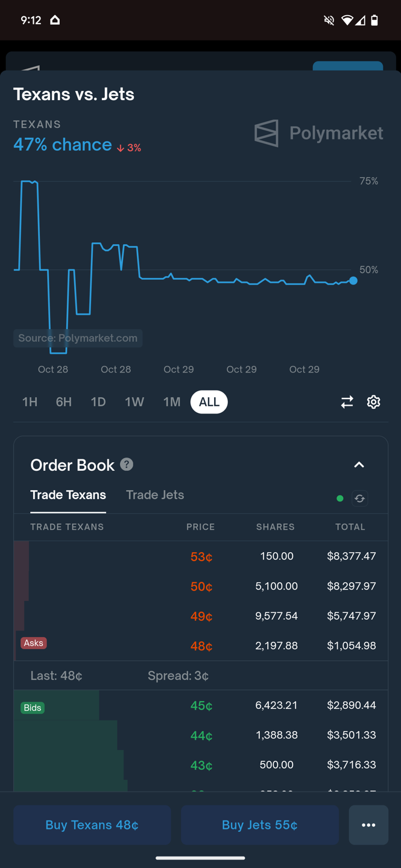Tap the green live status dot
Viewport: 401px width, 868px height.
click(x=340, y=498)
